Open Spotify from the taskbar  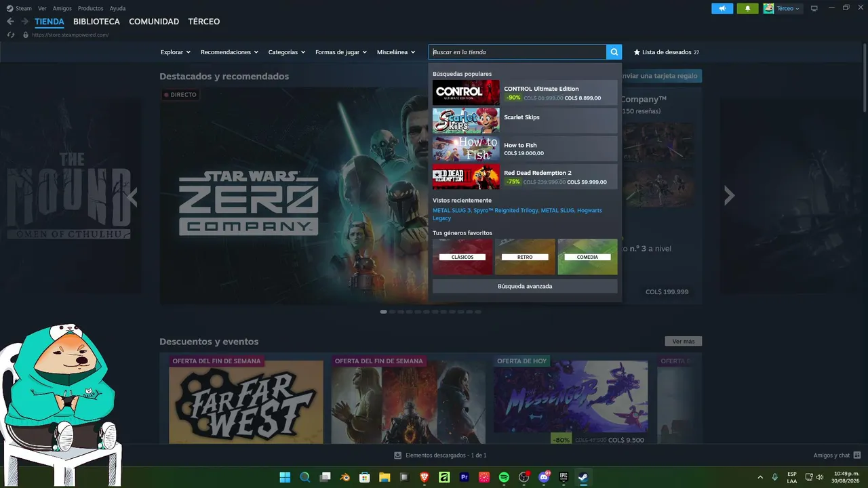(504, 477)
